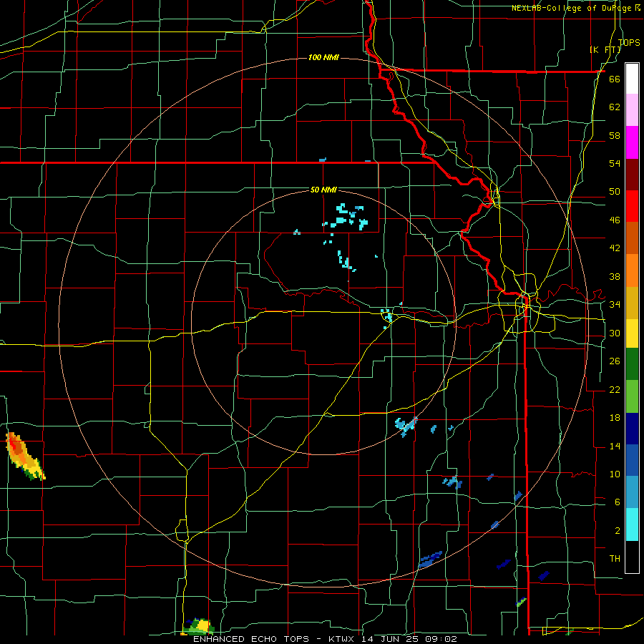
Task: Click legend value '22'
Action: click(x=615, y=389)
